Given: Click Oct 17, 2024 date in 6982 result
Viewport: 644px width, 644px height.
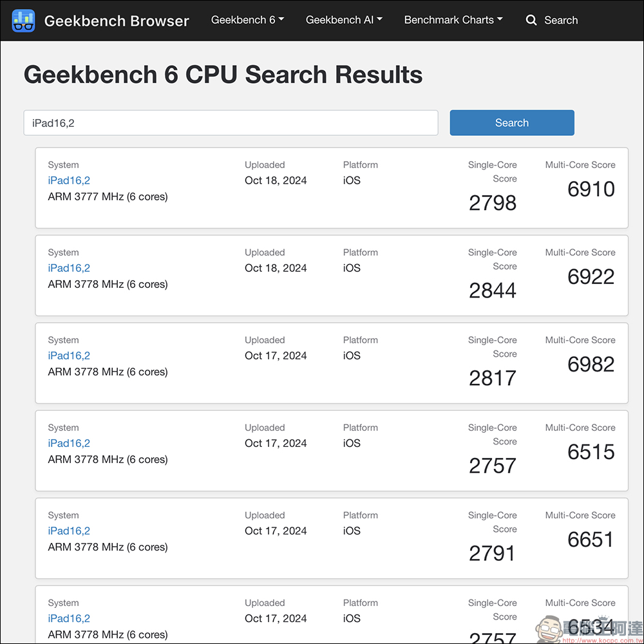Looking at the screenshot, I should [x=276, y=355].
